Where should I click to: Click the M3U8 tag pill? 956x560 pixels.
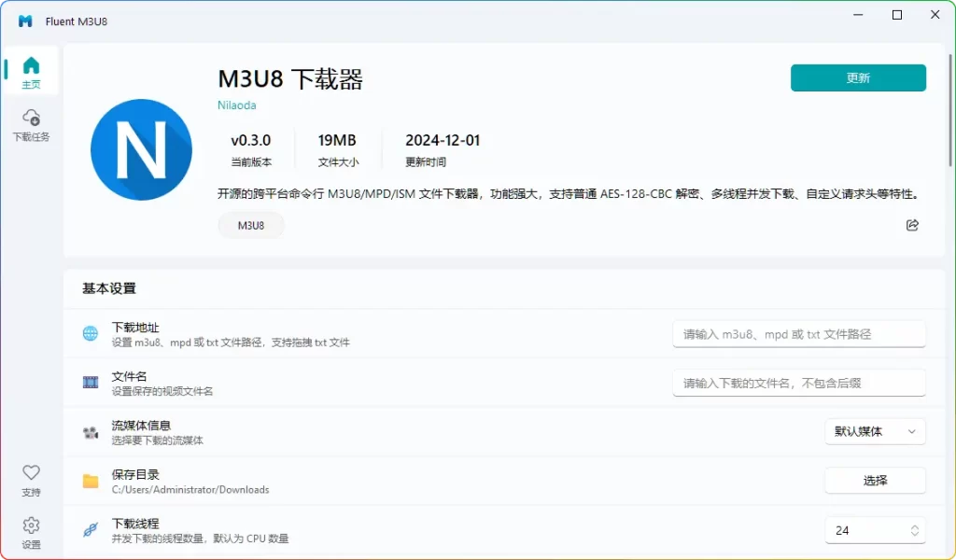pos(250,226)
